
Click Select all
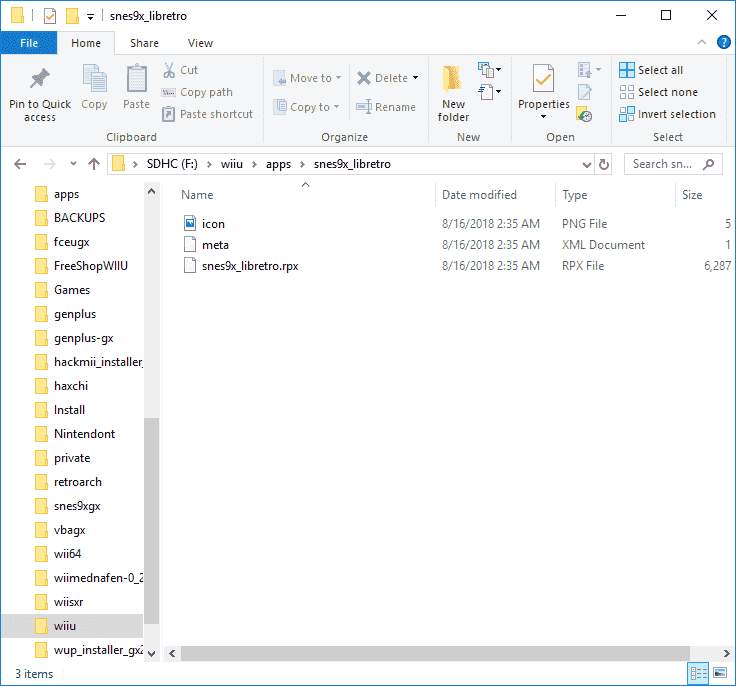coord(651,70)
